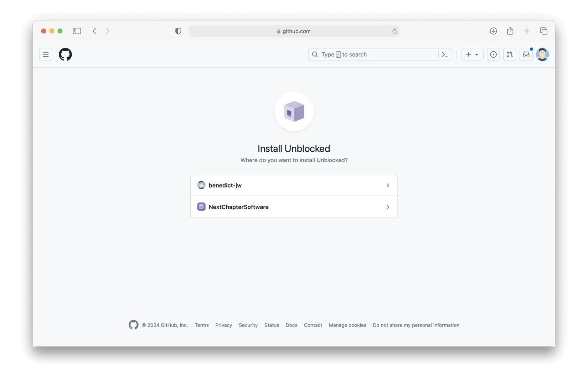Image resolution: width=588 pixels, height=371 pixels.
Task: Show Safari tab overview
Action: [x=543, y=31]
